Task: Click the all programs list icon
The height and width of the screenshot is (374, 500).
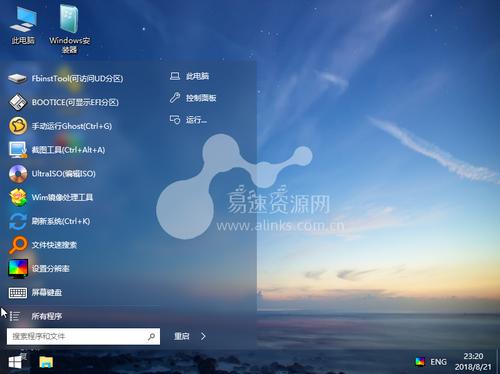Action: coord(15,316)
